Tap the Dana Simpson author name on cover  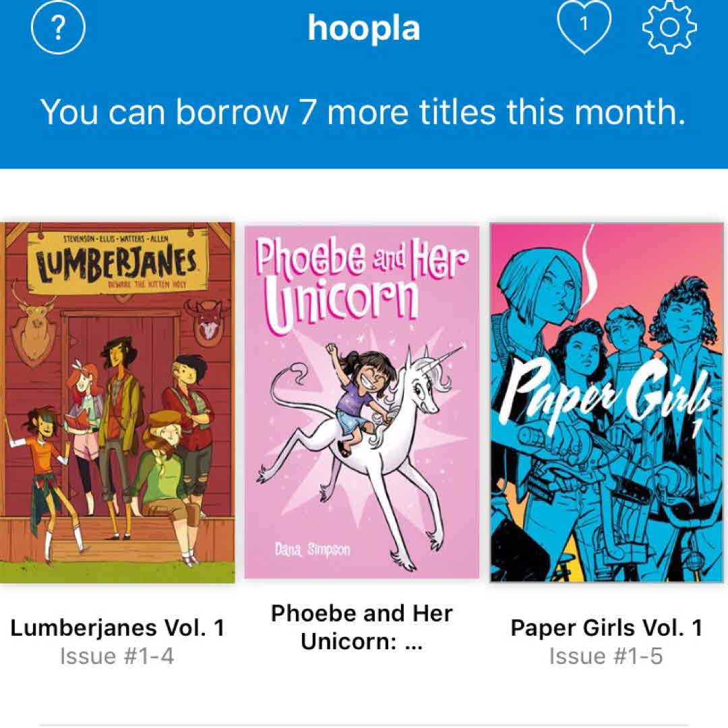pyautogui.click(x=313, y=550)
